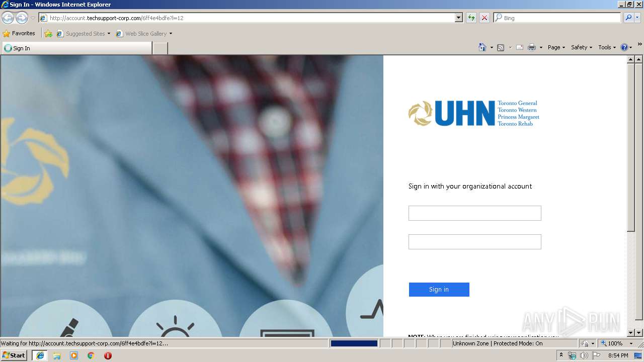The height and width of the screenshot is (362, 644).
Task: Expand the address bar history dropdown
Action: (458, 18)
